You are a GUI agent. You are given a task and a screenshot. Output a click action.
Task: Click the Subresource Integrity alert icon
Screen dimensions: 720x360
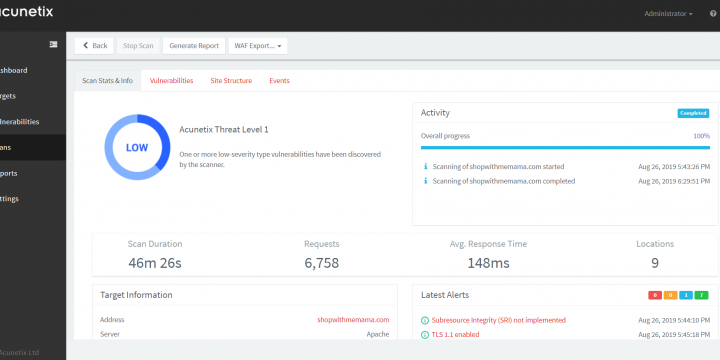pyautogui.click(x=425, y=321)
